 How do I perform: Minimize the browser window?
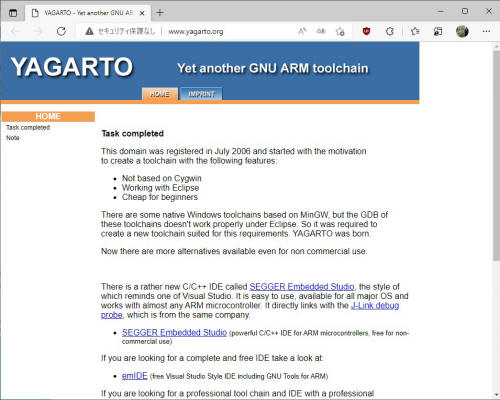[x=441, y=11]
